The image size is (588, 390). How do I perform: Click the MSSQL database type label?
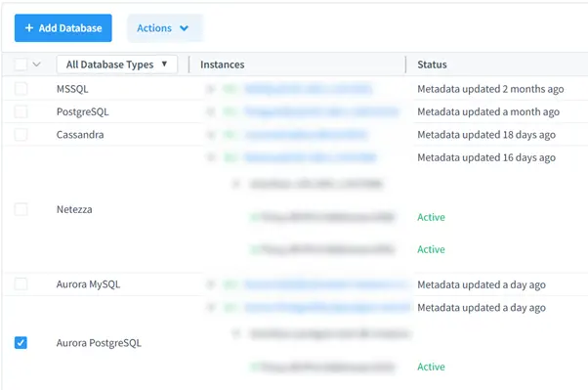pyautogui.click(x=72, y=89)
